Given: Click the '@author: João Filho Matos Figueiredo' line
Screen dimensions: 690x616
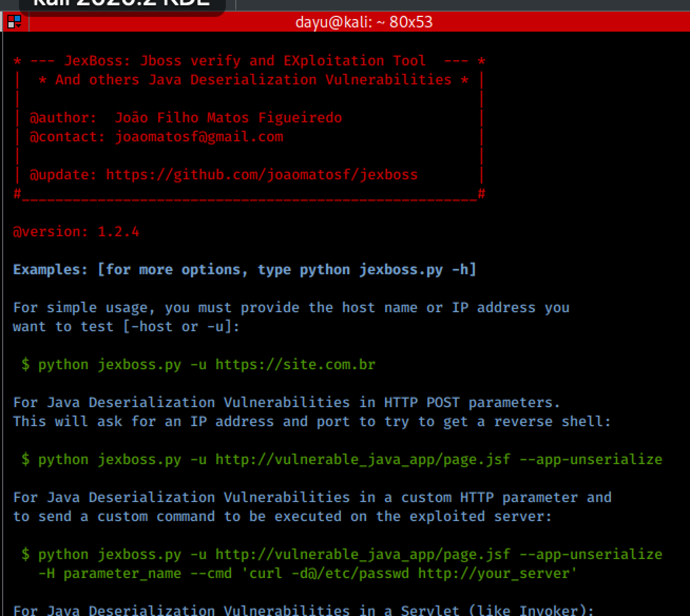Looking at the screenshot, I should click(x=186, y=118).
